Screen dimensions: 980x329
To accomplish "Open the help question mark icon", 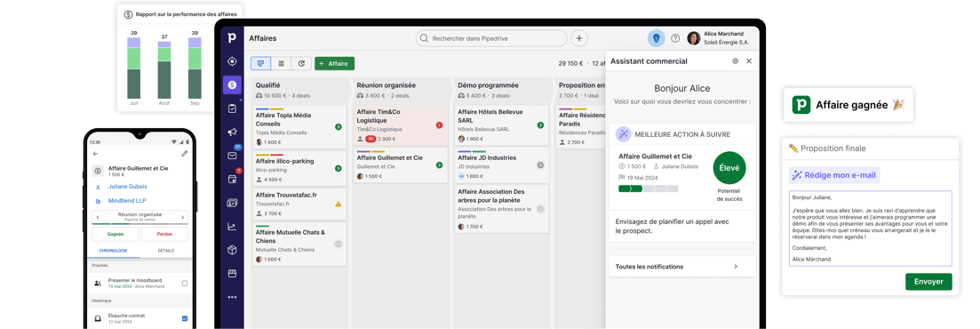I will click(x=675, y=38).
